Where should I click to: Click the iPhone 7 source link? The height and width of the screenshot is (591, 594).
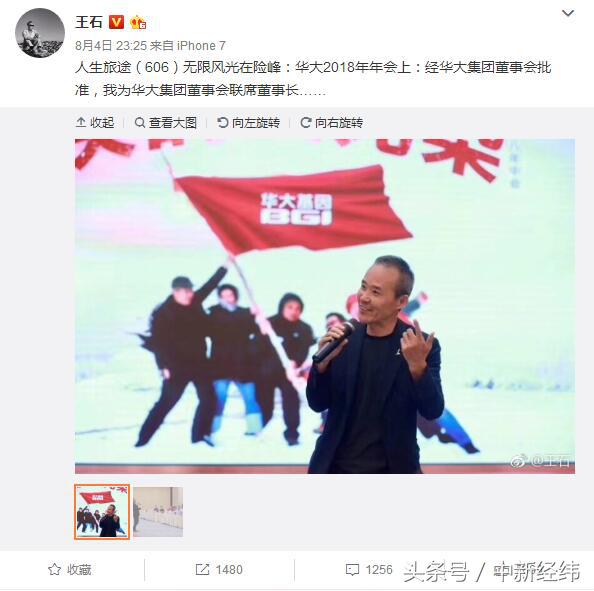click(x=201, y=46)
